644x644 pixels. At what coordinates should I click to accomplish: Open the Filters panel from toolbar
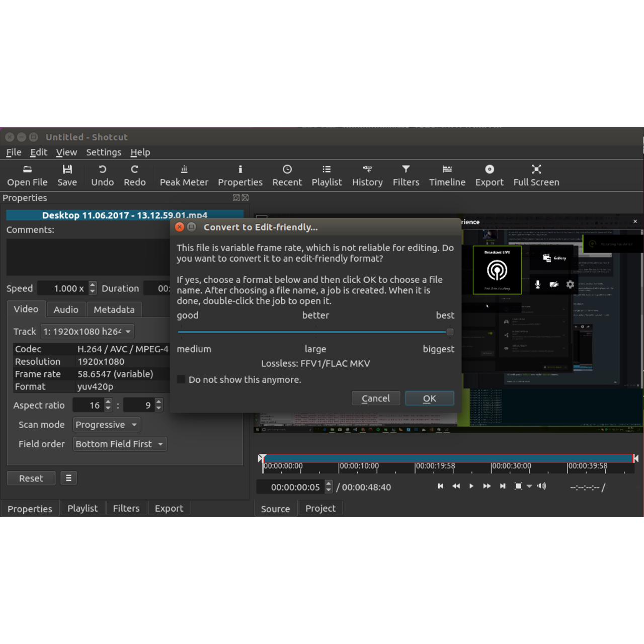pyautogui.click(x=406, y=175)
